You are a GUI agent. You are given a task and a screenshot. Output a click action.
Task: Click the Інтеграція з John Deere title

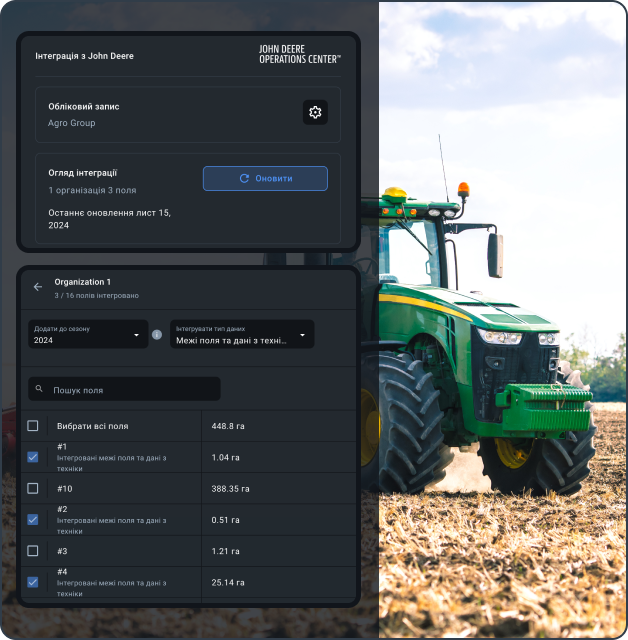tap(84, 56)
